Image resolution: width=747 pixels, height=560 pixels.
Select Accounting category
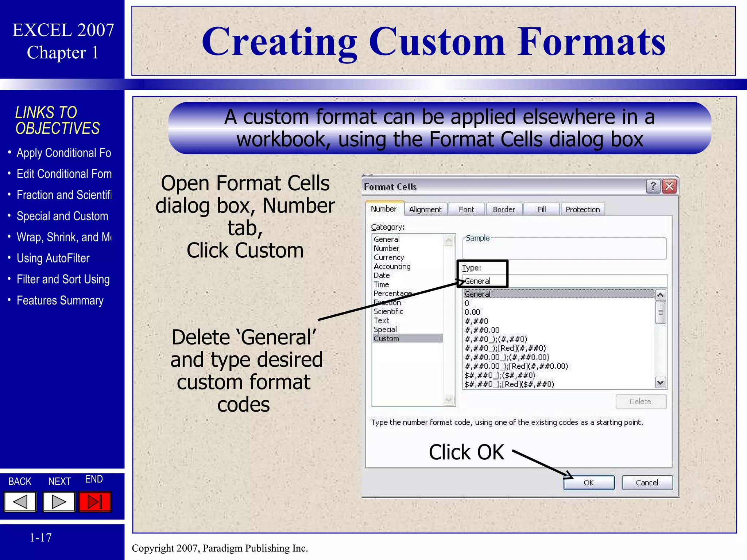pos(392,267)
